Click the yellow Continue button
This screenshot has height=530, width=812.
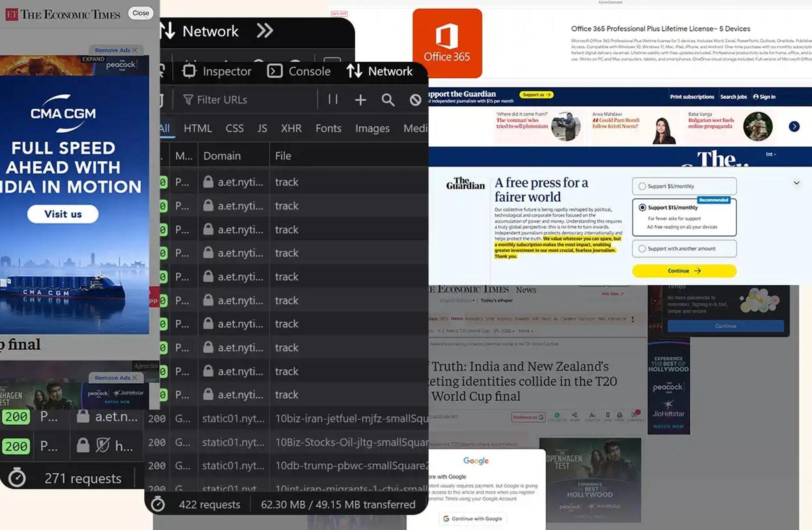pos(684,271)
